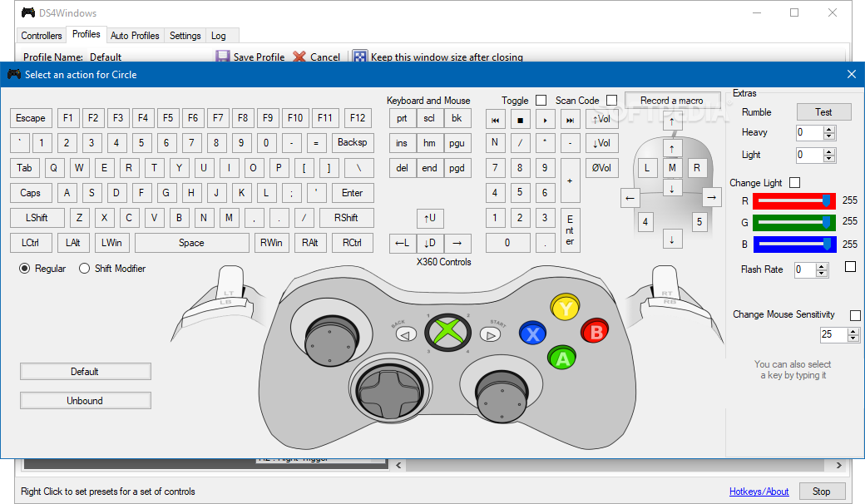Select the Escape key

31,118
